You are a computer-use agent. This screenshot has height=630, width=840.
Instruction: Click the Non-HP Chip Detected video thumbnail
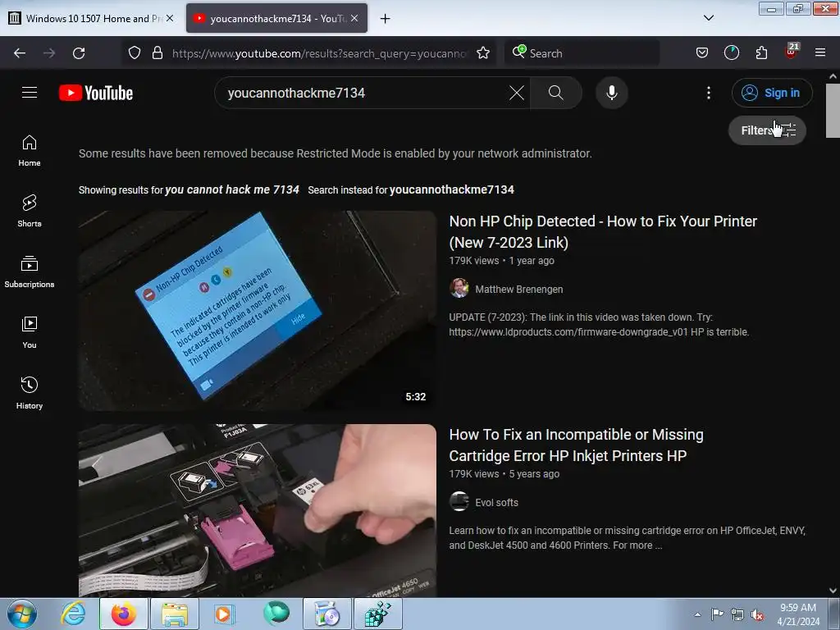tap(258, 311)
